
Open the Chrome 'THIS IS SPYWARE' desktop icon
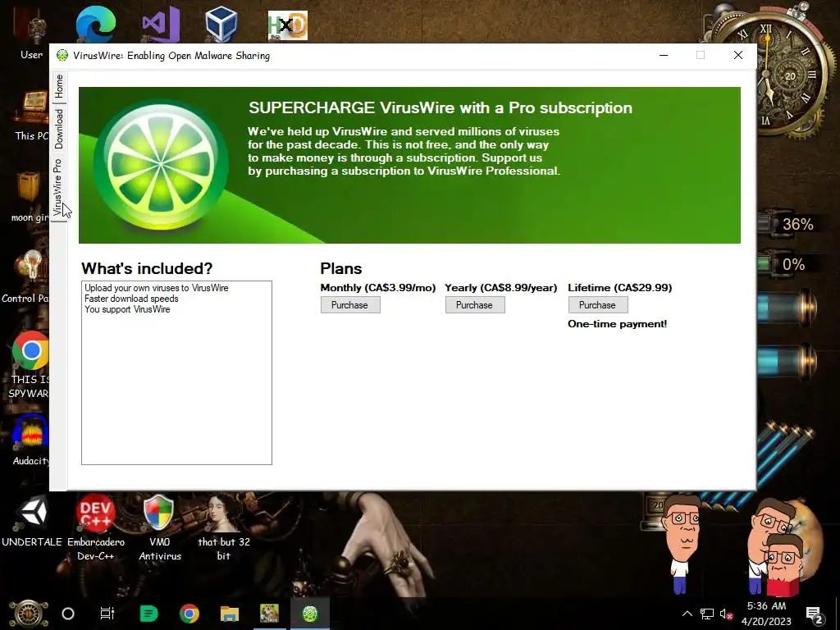[x=30, y=366]
